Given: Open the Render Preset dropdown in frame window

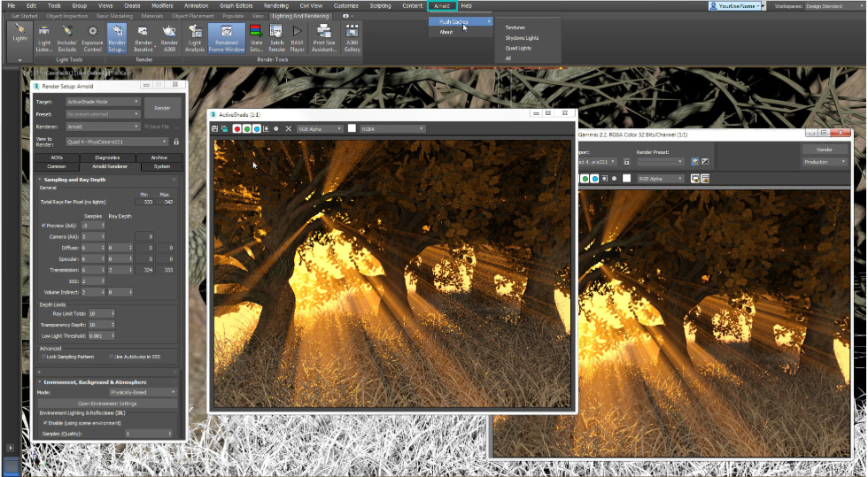Looking at the screenshot, I should [x=661, y=162].
